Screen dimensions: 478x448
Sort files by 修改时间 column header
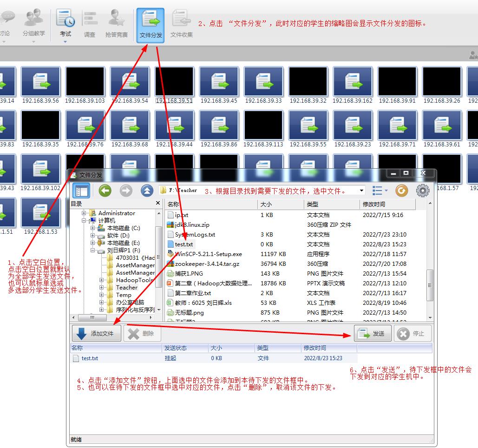pos(387,204)
